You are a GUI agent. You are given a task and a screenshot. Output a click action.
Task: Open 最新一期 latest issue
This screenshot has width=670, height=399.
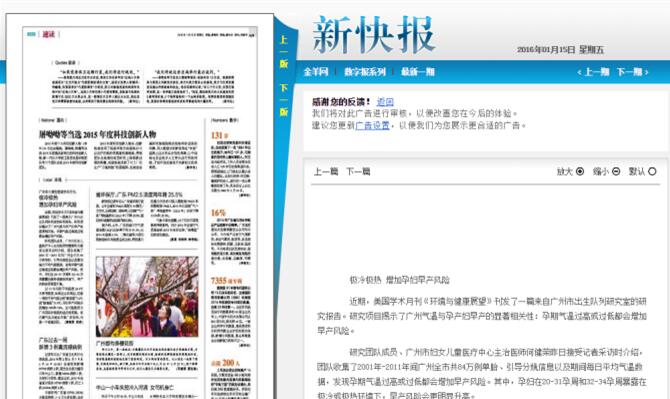417,72
